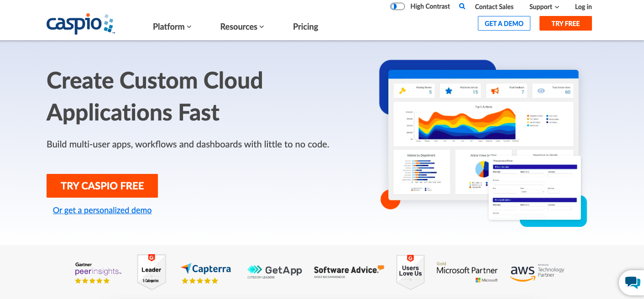Click the G2 Users Love Us badge

click(x=410, y=272)
